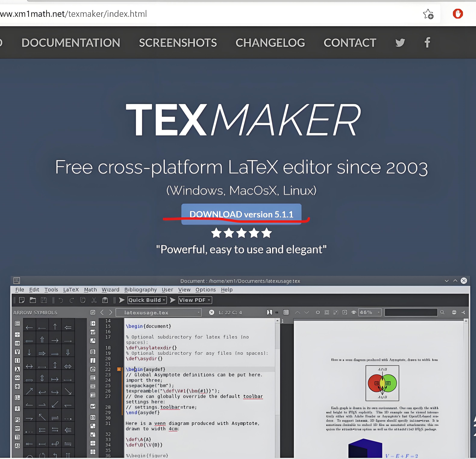This screenshot has height=459, width=476.
Task: Click the Twitter bird icon in navbar
Action: point(400,43)
